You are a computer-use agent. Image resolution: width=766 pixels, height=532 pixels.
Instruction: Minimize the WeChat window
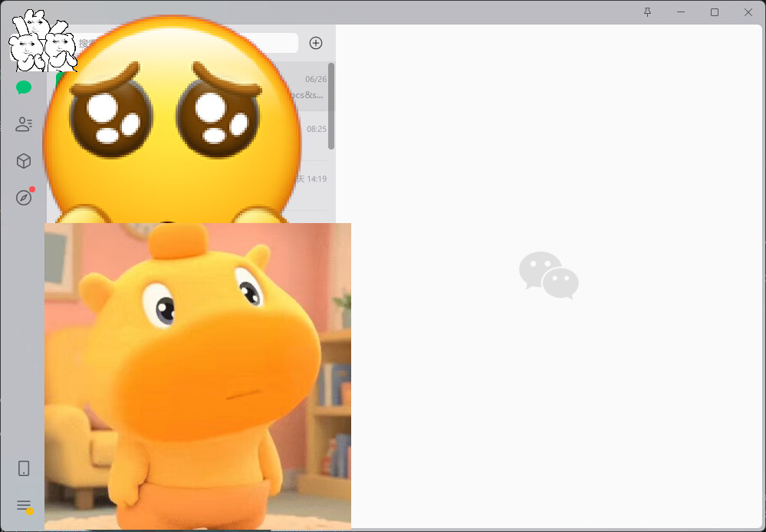point(681,12)
